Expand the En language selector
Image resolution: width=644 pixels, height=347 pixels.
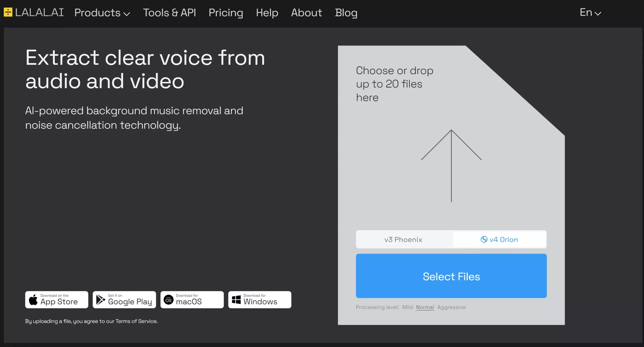[590, 12]
